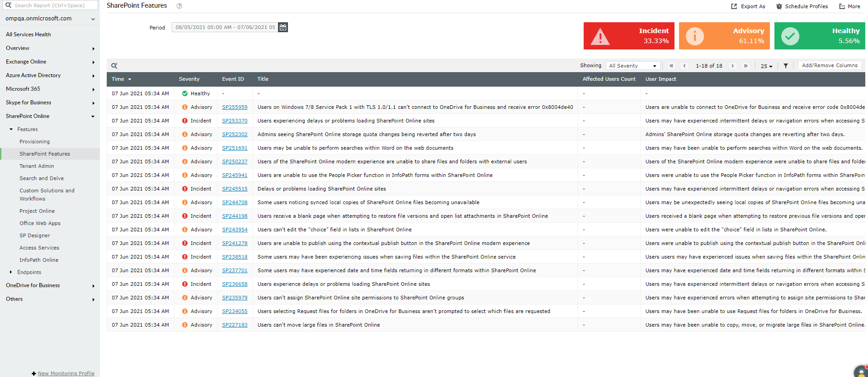The width and height of the screenshot is (868, 377).
Task: Open the ompqa.onmicrosoft.com tenant dropdown
Action: (50, 19)
